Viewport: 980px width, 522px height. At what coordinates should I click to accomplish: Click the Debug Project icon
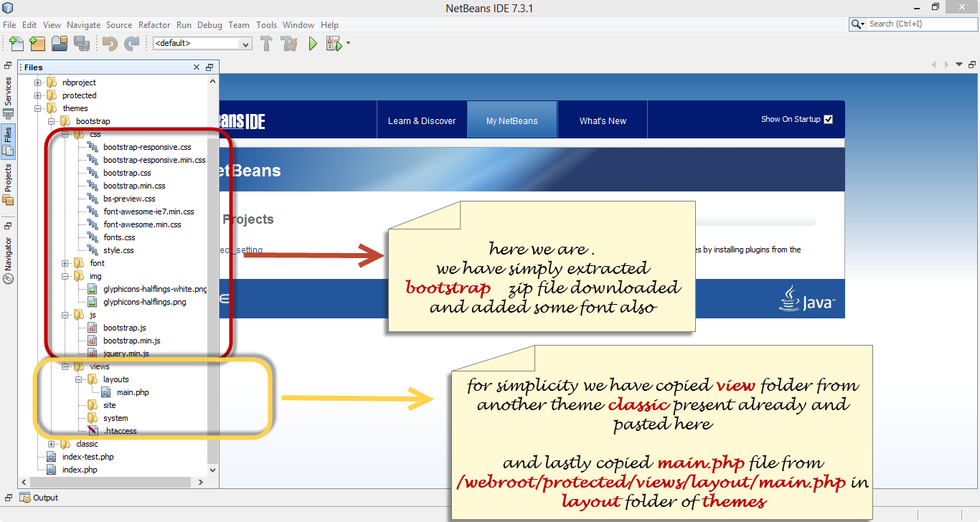pos(334,44)
